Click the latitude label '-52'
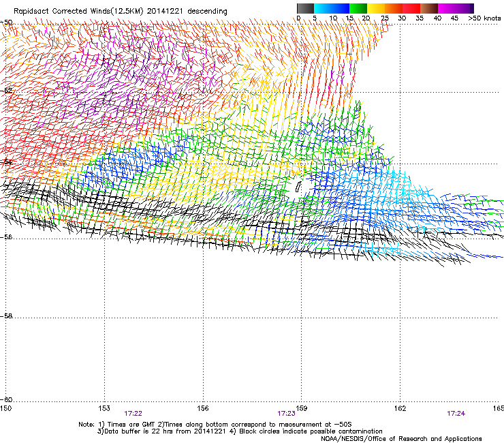 pos(6,91)
